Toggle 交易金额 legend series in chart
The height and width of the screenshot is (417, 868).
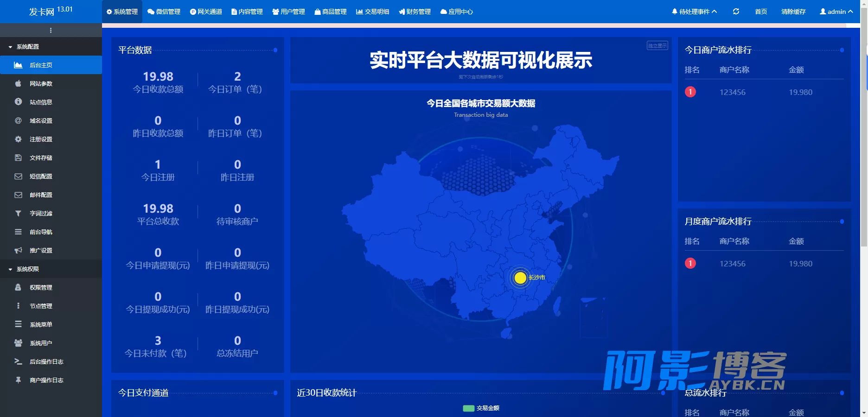[481, 408]
